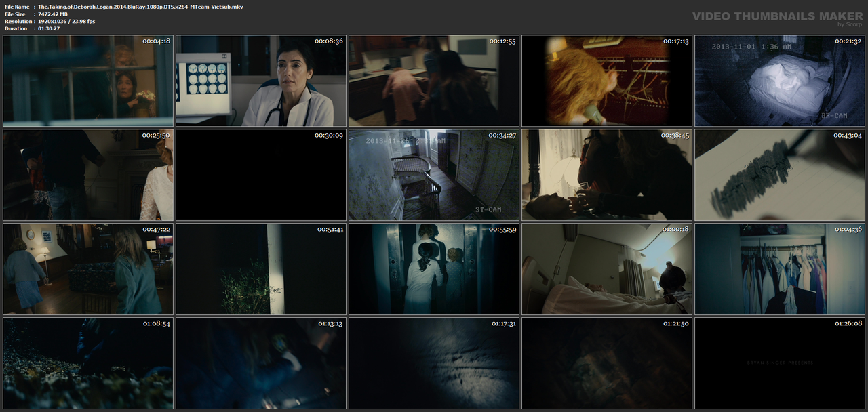This screenshot has height=412, width=868.
Task: Open the living room thumbnail at 00:47:22
Action: click(88, 269)
